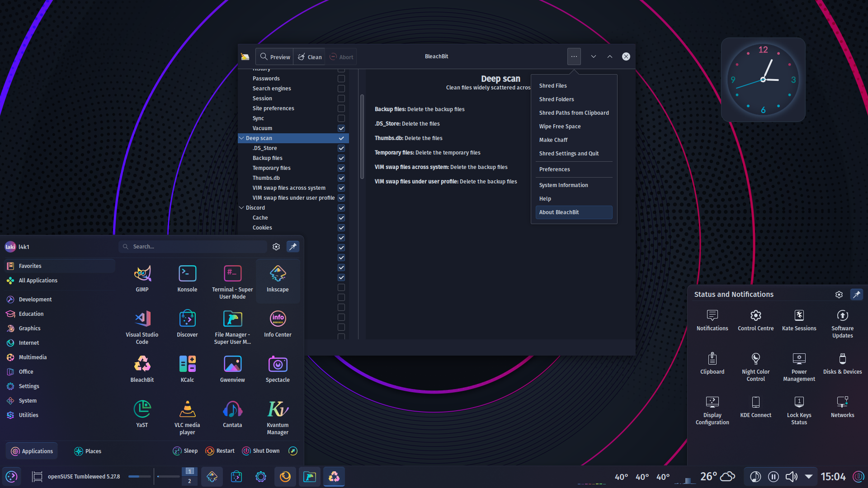
Task: Toggle VIM swap files across system checkbox
Action: coord(341,188)
